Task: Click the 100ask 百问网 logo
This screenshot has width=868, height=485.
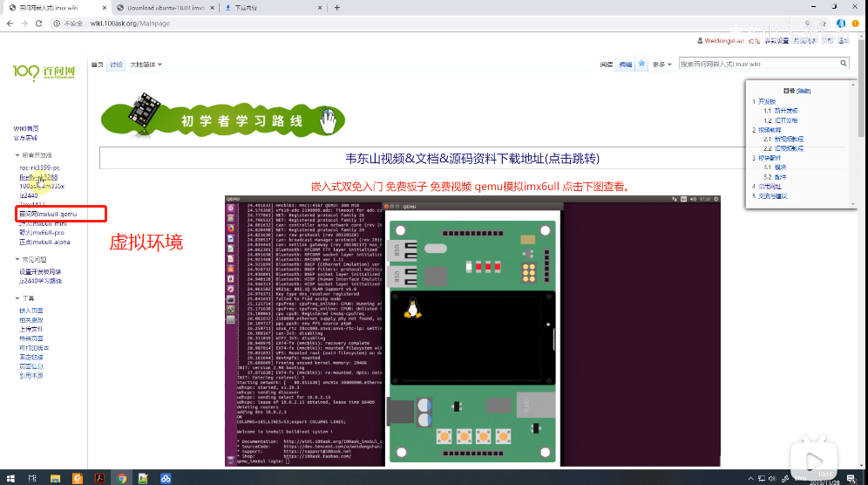Action: (44, 72)
